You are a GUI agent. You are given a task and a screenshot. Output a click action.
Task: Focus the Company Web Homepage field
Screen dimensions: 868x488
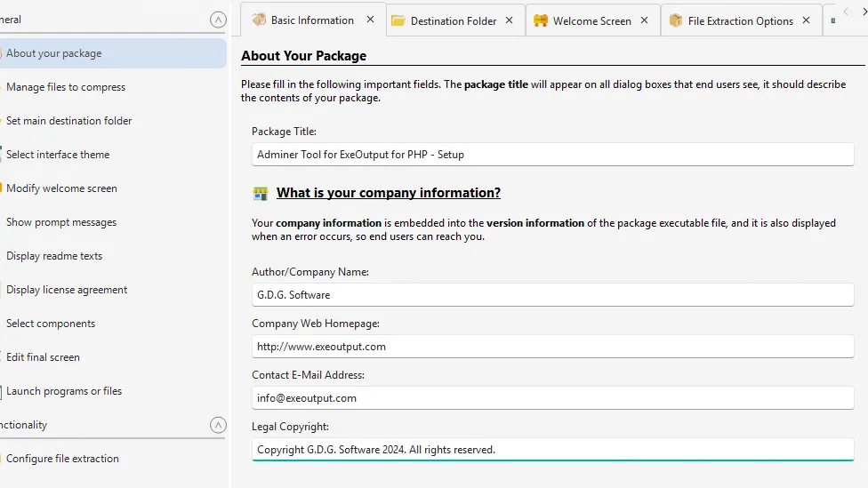[552, 347]
